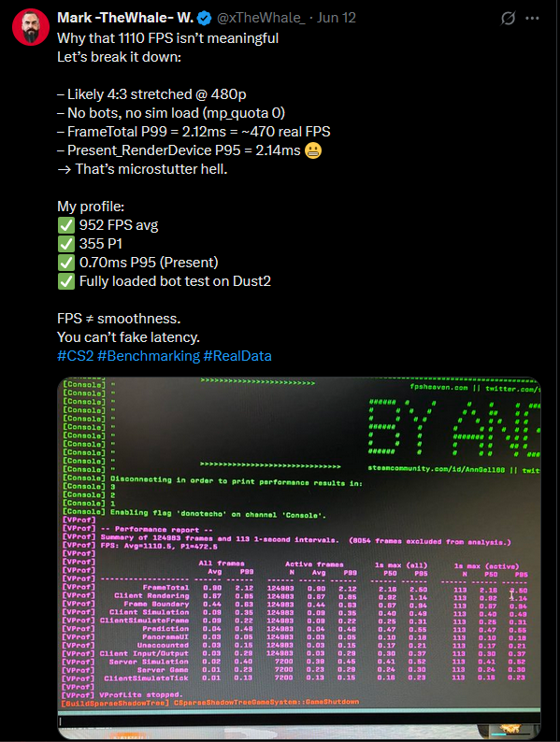The image size is (560, 742).
Task: Click the check mark emoji beside 'Fully loaded bot test'
Action: point(66,281)
